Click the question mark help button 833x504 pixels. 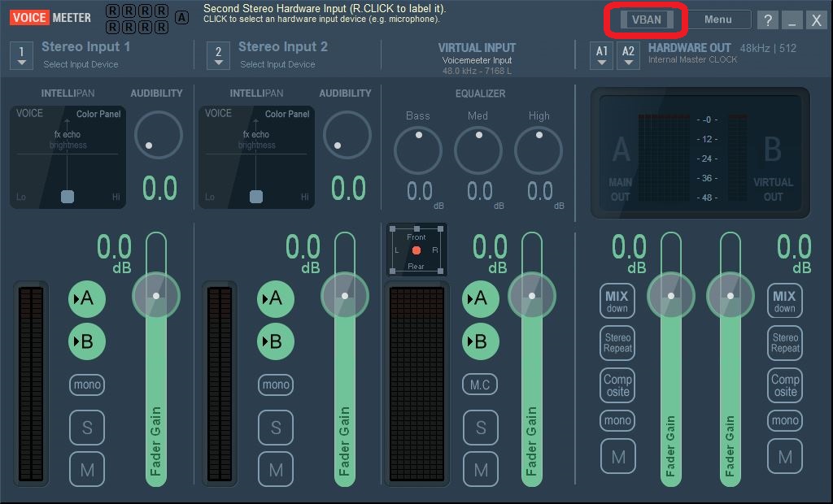tap(768, 20)
